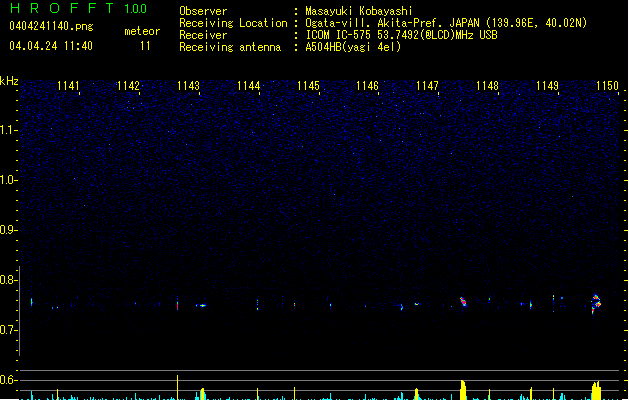Click the 1143 time axis marker
This screenshot has height=400, width=629.
pyautogui.click(x=188, y=86)
